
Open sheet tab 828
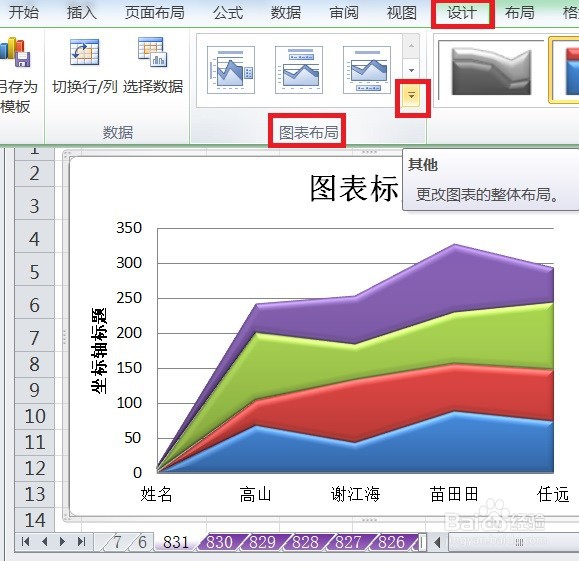pos(305,542)
